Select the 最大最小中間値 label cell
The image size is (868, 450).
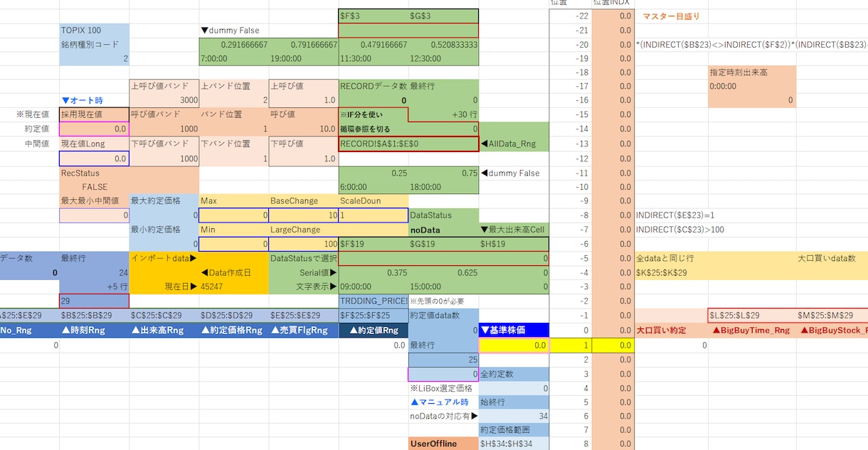point(94,201)
